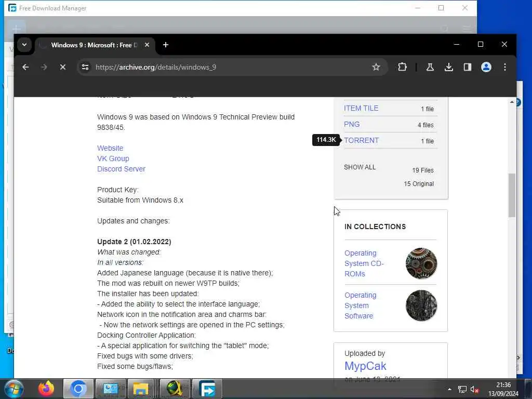Image resolution: width=532 pixels, height=399 pixels.
Task: Go back with the browser back arrow
Action: [25, 67]
